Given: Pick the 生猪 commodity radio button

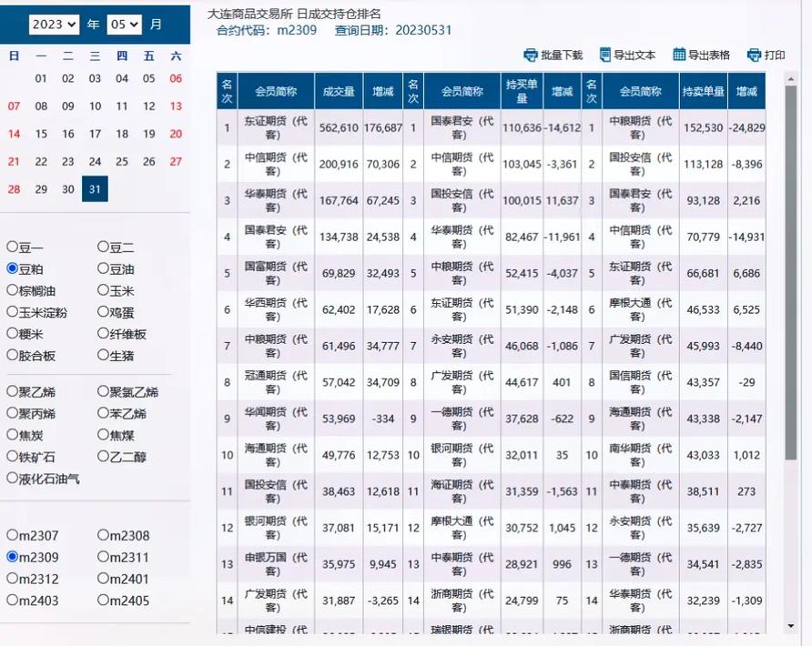Looking at the screenshot, I should pos(104,356).
